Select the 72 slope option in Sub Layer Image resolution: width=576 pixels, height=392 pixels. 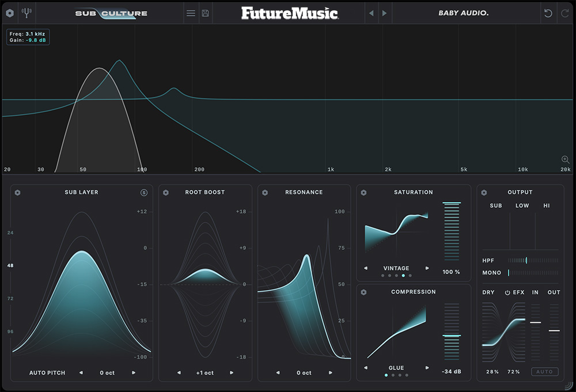click(10, 298)
